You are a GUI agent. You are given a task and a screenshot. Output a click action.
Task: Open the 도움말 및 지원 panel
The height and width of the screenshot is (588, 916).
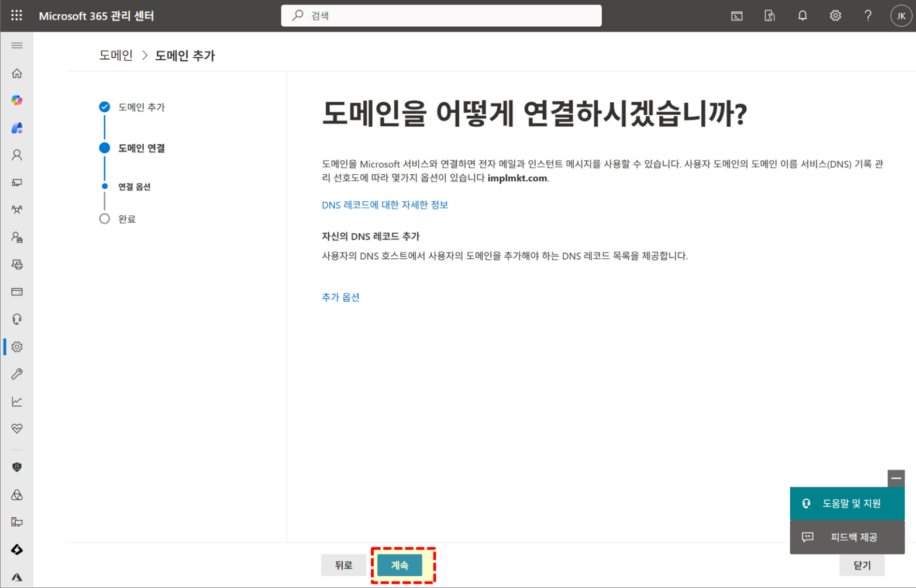click(846, 503)
